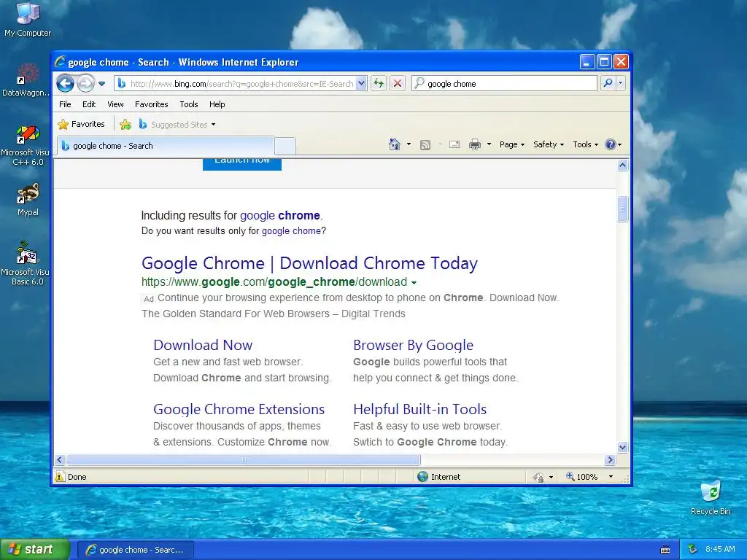Image resolution: width=747 pixels, height=560 pixels.
Task: Expand the ad URL dropdown arrow
Action: pyautogui.click(x=414, y=283)
